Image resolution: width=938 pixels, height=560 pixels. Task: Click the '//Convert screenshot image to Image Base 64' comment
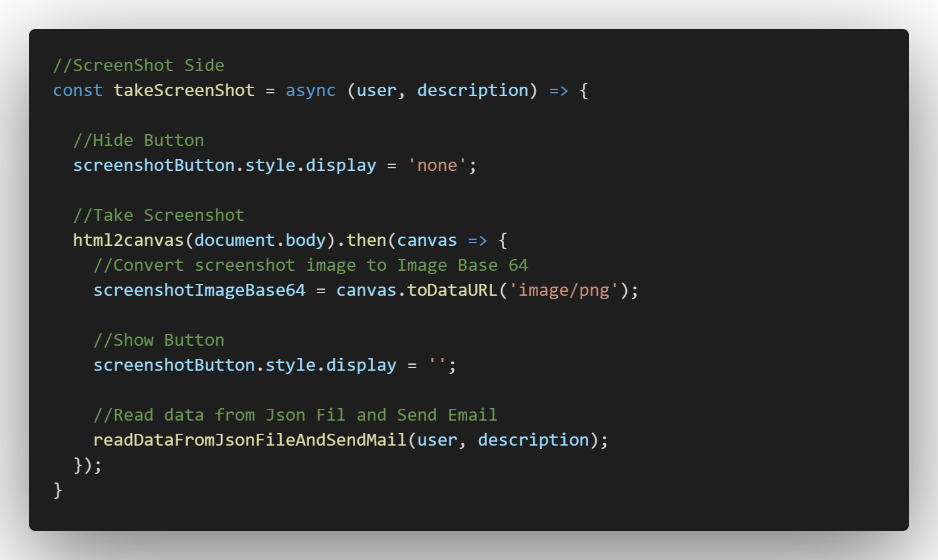pos(311,265)
